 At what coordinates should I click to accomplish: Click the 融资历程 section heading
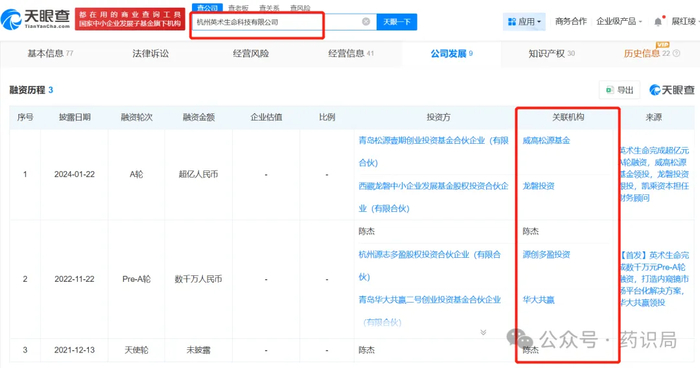[27, 90]
